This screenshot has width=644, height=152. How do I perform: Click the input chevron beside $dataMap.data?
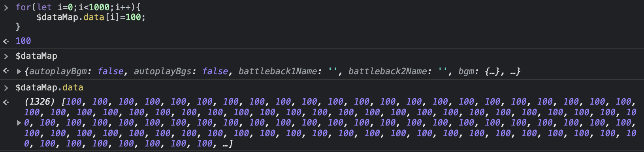tap(6, 88)
